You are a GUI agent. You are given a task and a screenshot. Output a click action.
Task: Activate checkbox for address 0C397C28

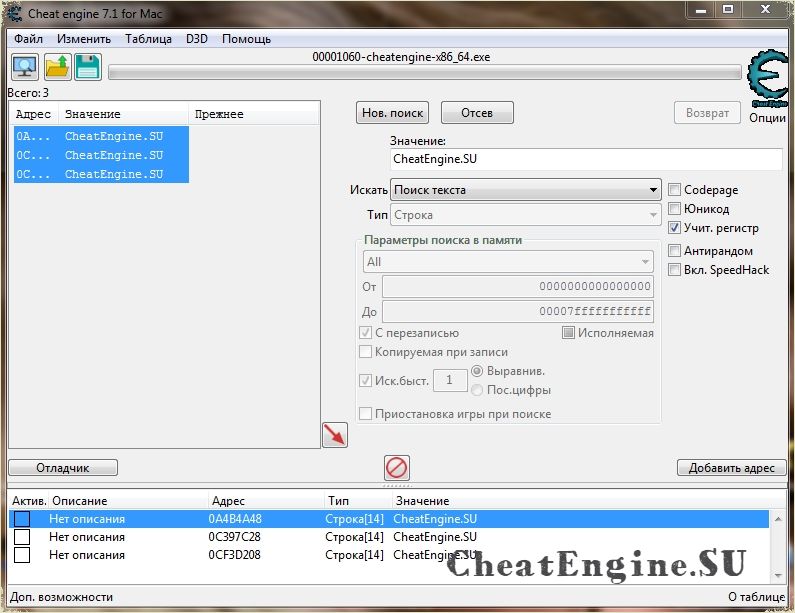[x=22, y=536]
